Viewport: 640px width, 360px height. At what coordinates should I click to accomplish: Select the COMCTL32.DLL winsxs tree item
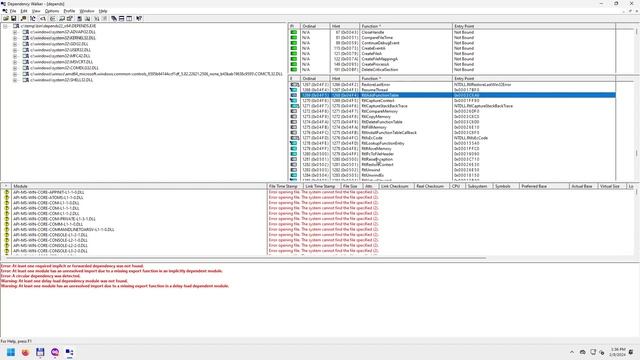156,74
